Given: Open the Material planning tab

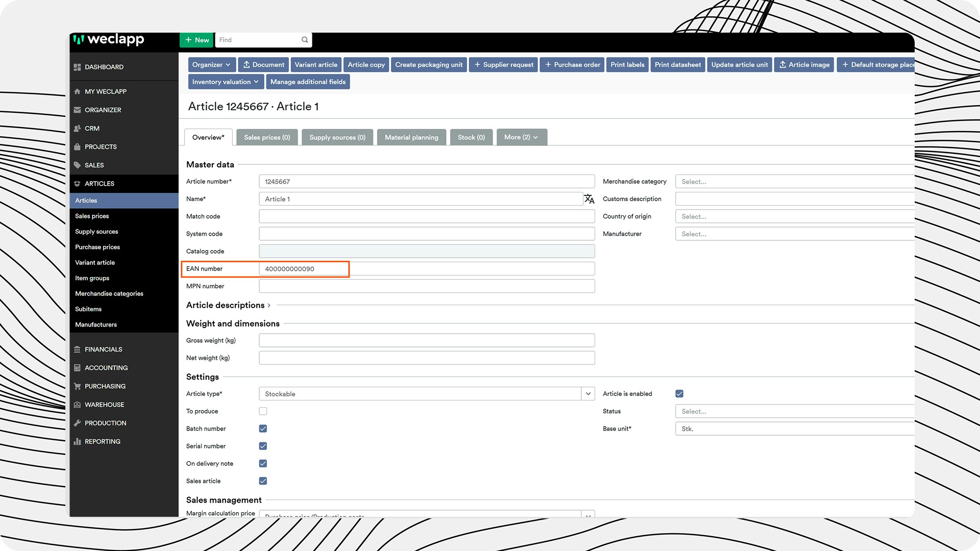Looking at the screenshot, I should pos(411,137).
